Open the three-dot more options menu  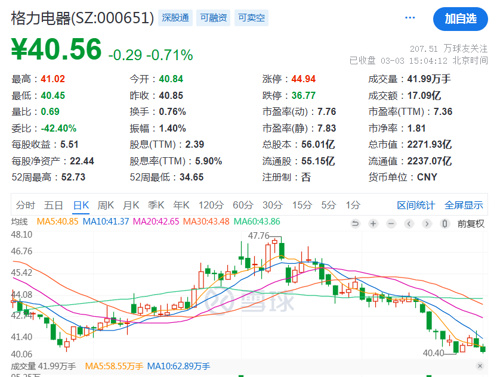pos(410,18)
